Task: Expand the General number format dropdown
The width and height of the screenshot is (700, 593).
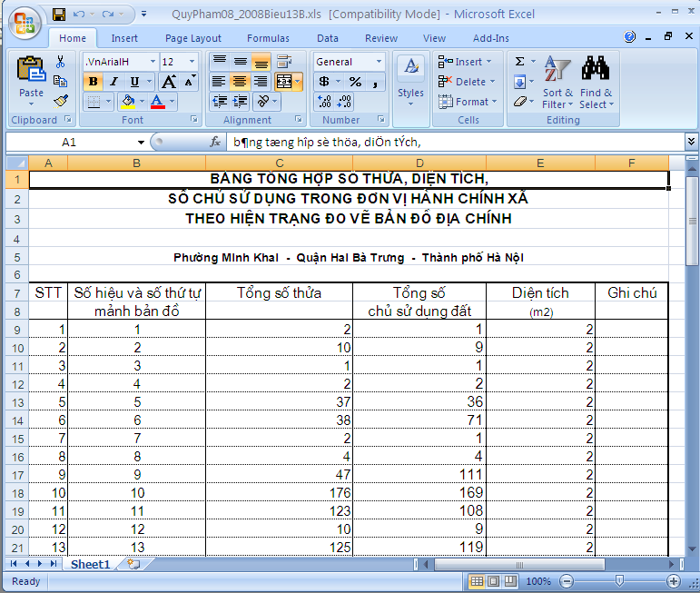Action: tap(379, 62)
